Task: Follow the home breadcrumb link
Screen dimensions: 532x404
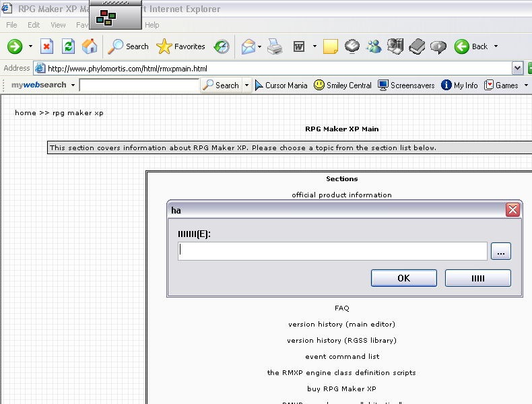Action: [x=26, y=112]
